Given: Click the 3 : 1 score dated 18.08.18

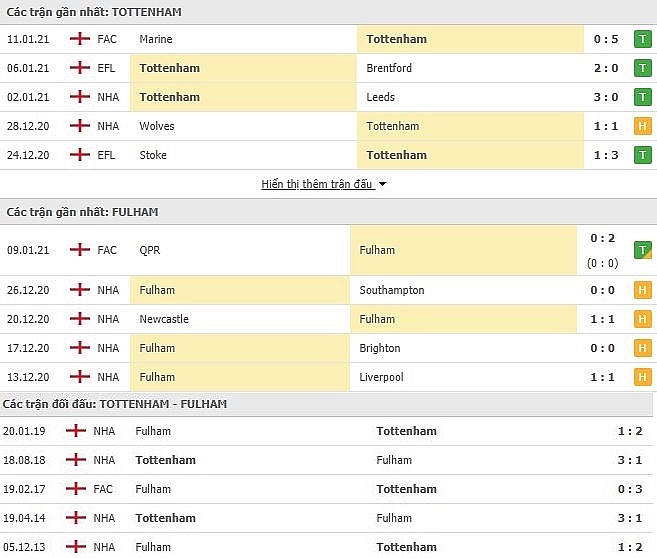Looking at the screenshot, I should (x=630, y=461).
